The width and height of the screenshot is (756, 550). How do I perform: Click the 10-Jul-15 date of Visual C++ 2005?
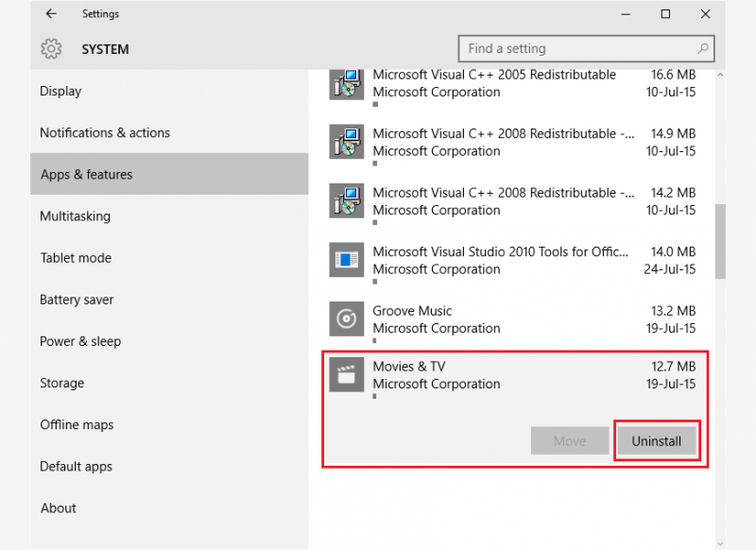pyautogui.click(x=671, y=92)
